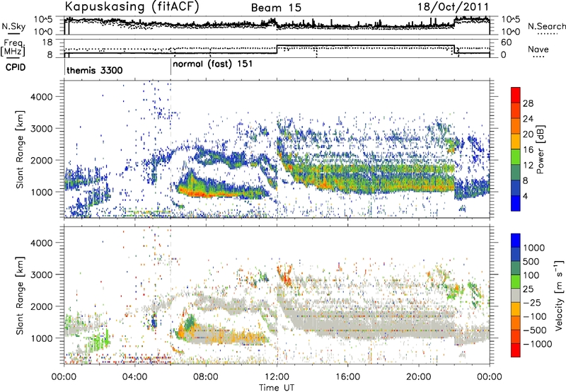Click the '2000' range label on the velocity plot
This screenshot has width=566, height=392.
[41, 306]
